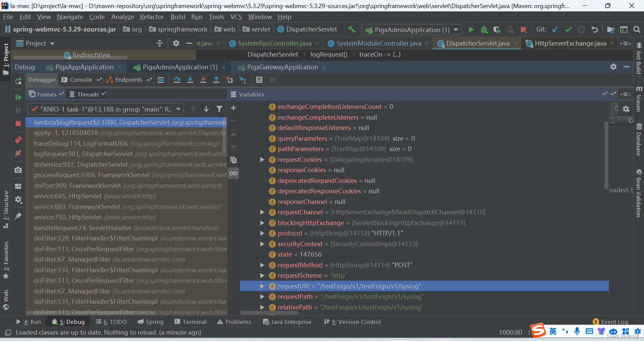This screenshot has width=644, height=341.
Task: Click red Stop icon in debug sidebar
Action: (18, 124)
